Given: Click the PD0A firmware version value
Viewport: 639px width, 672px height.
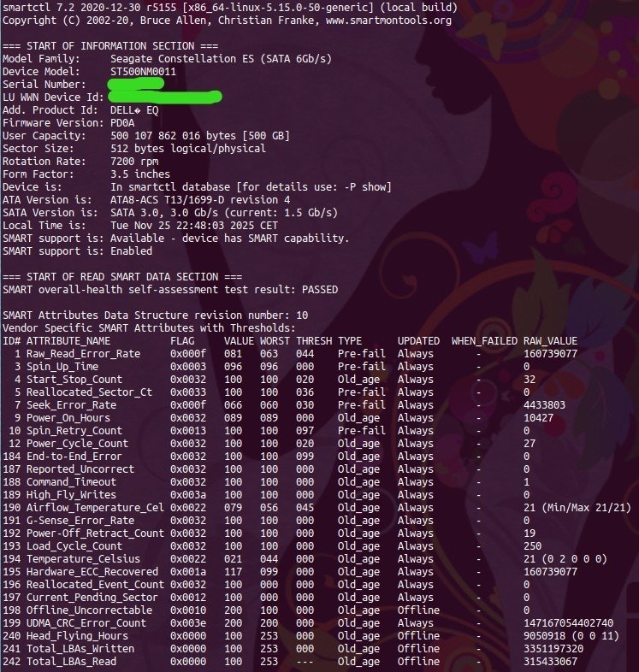Looking at the screenshot, I should 124,123.
